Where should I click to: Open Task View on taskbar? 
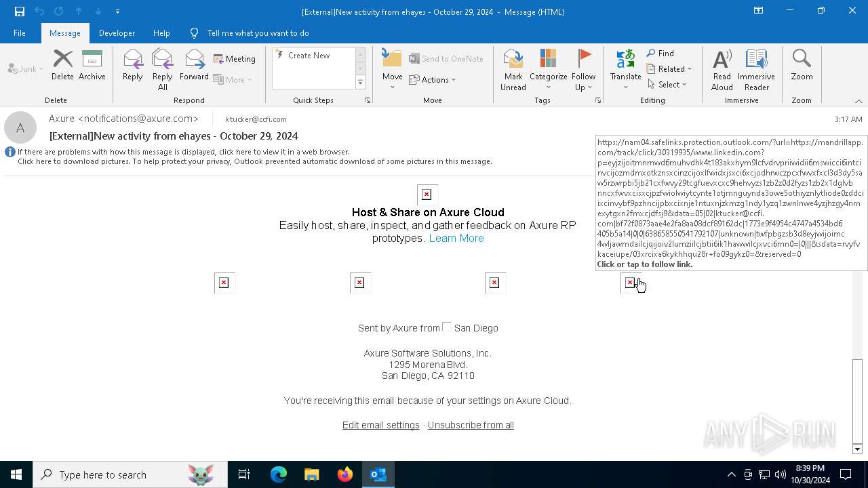244,474
